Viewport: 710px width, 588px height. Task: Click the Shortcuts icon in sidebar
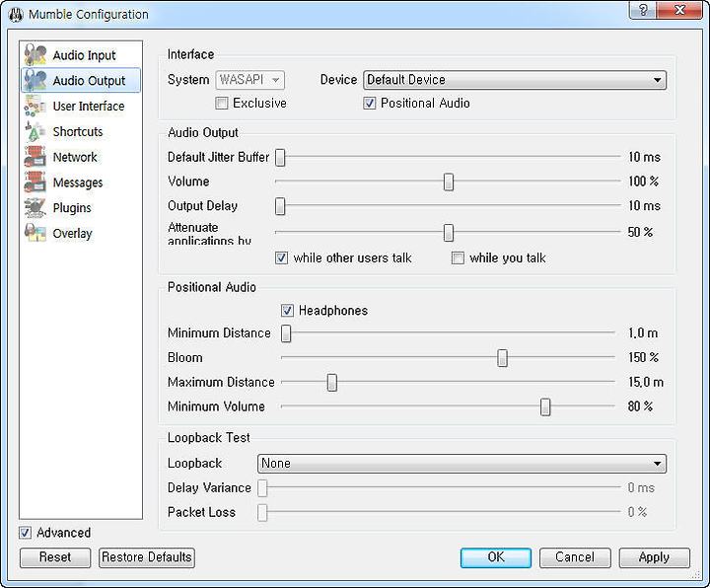click(x=35, y=131)
